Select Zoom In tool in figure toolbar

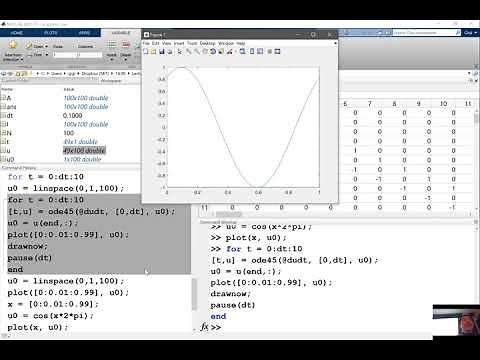point(189,51)
